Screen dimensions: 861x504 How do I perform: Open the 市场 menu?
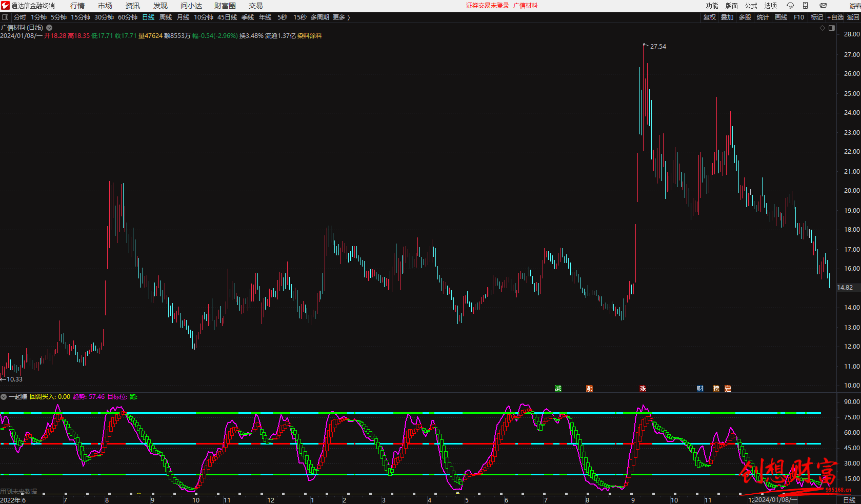click(x=105, y=6)
